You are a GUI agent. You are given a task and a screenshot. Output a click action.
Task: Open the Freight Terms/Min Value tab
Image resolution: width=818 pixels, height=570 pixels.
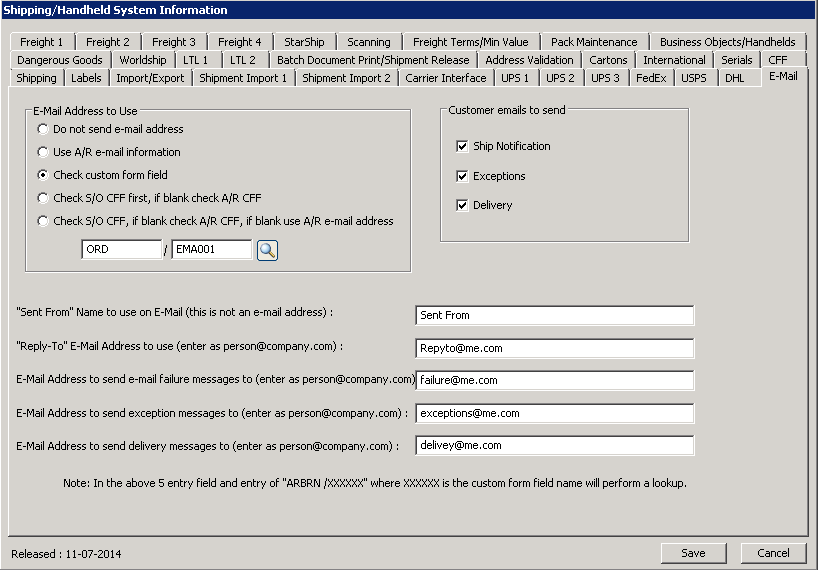(x=472, y=42)
